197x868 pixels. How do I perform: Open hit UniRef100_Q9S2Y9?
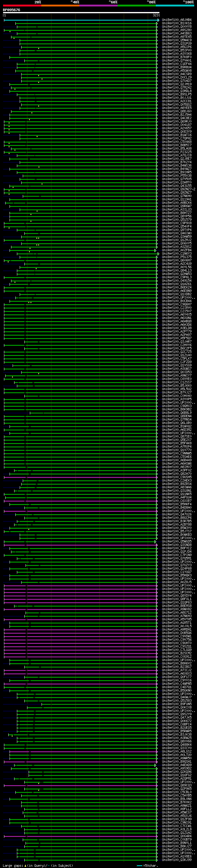(x=177, y=714)
